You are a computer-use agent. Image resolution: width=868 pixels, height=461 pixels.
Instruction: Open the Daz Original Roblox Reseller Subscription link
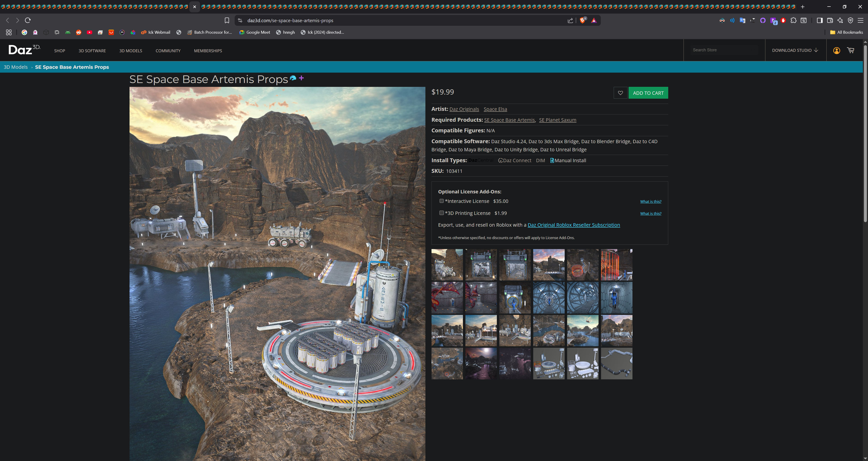click(x=573, y=225)
